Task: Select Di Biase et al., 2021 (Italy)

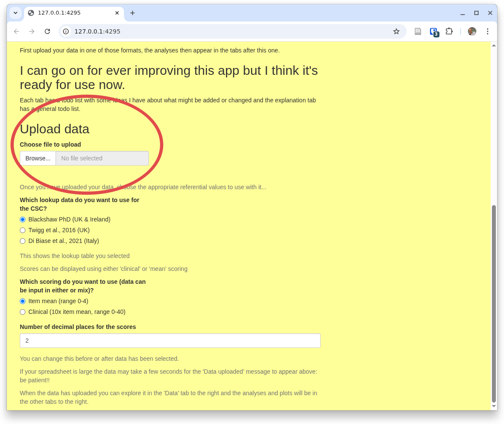Action: coord(23,241)
